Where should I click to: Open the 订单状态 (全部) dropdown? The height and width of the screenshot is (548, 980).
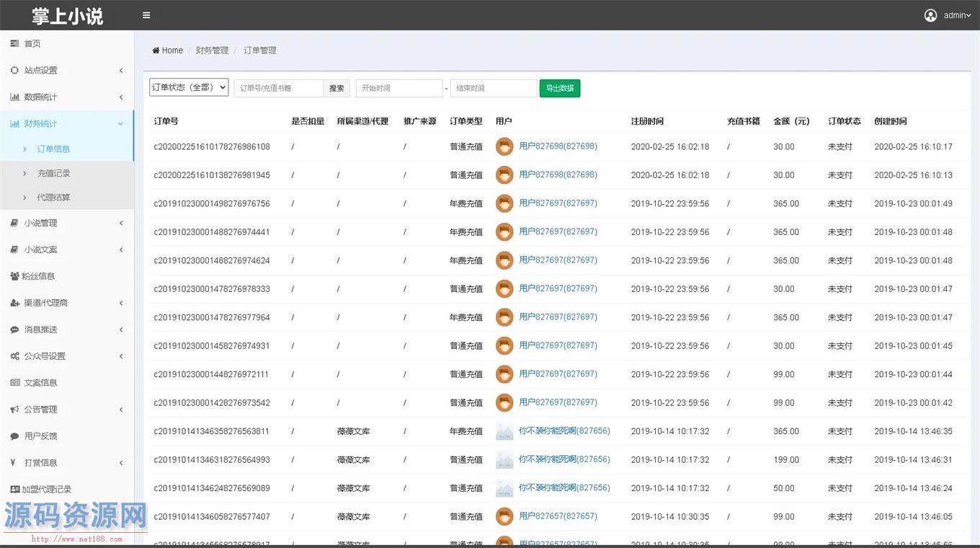coord(188,87)
